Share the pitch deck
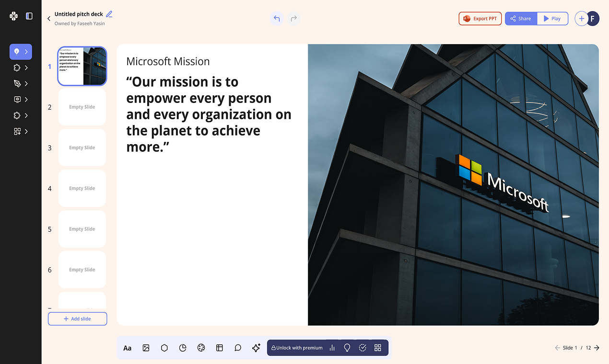Image resolution: width=609 pixels, height=364 pixels. (x=521, y=19)
